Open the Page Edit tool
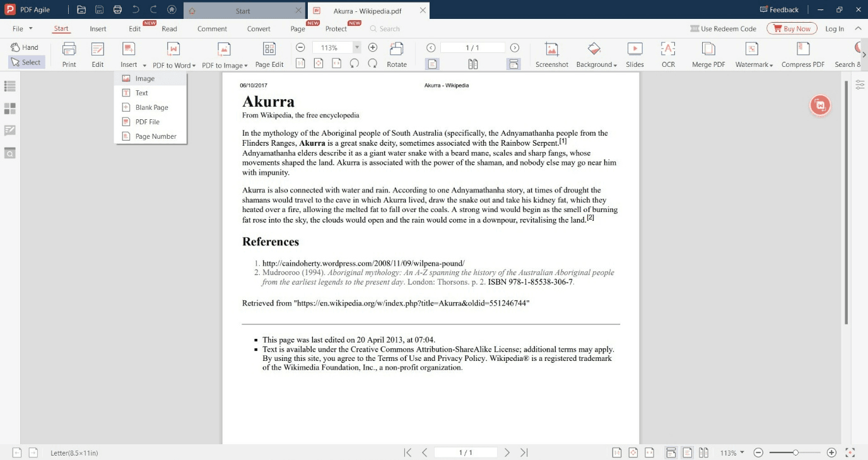The width and height of the screenshot is (868, 460). coord(269,55)
